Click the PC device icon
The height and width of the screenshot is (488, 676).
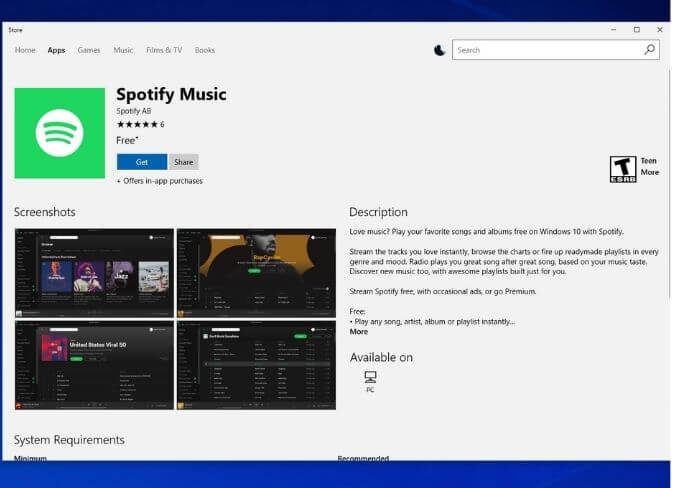(x=370, y=377)
